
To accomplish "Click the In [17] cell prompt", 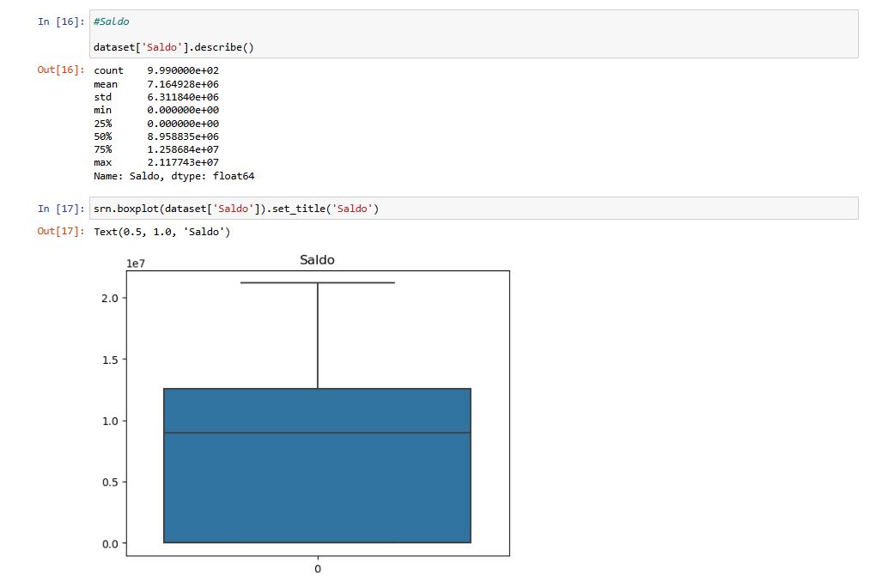I will tap(61, 209).
